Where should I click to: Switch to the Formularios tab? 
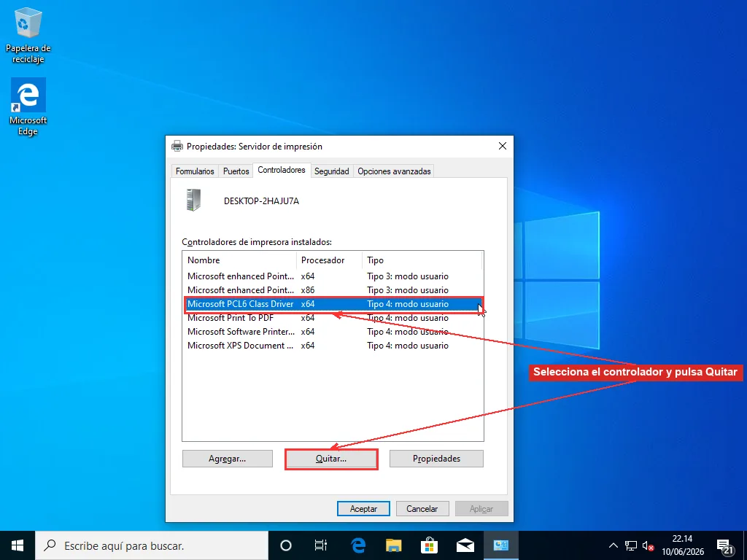point(195,171)
